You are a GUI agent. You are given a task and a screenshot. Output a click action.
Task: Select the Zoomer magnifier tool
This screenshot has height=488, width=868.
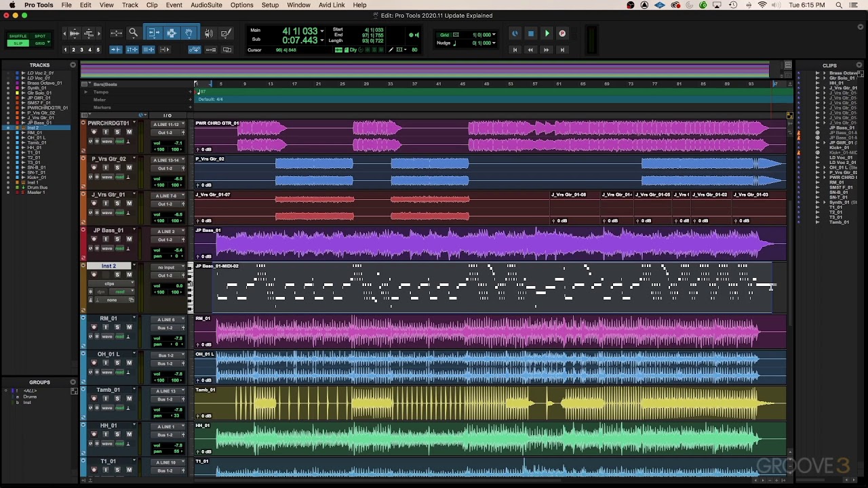pyautogui.click(x=134, y=33)
